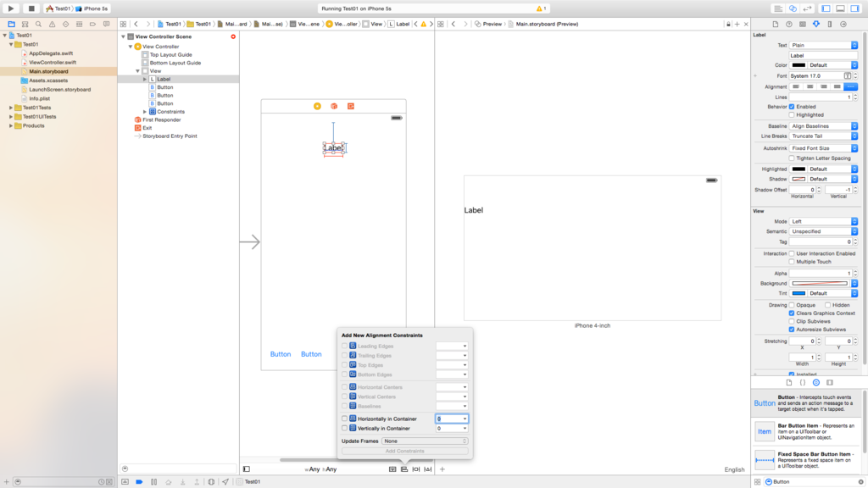
Task: Add a preview device with plus button
Action: click(442, 469)
